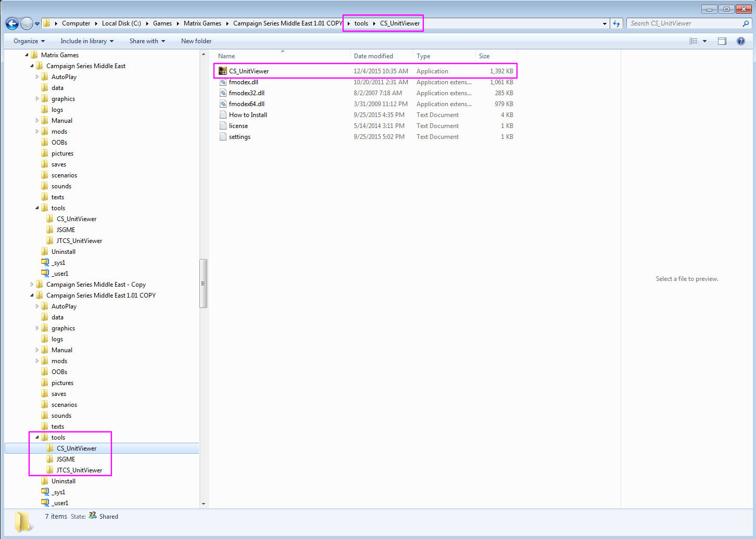
Task: Expand the Manual node in the 1.01 COPY tree
Action: [x=37, y=350]
